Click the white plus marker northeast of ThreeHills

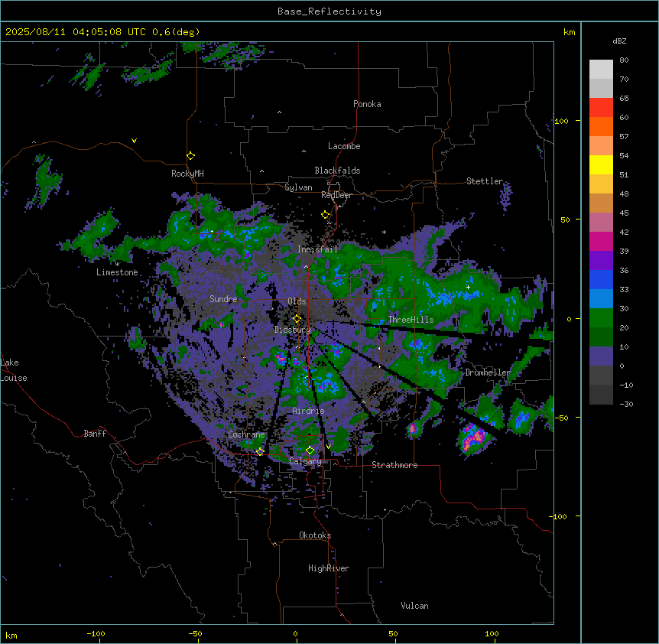click(x=468, y=287)
